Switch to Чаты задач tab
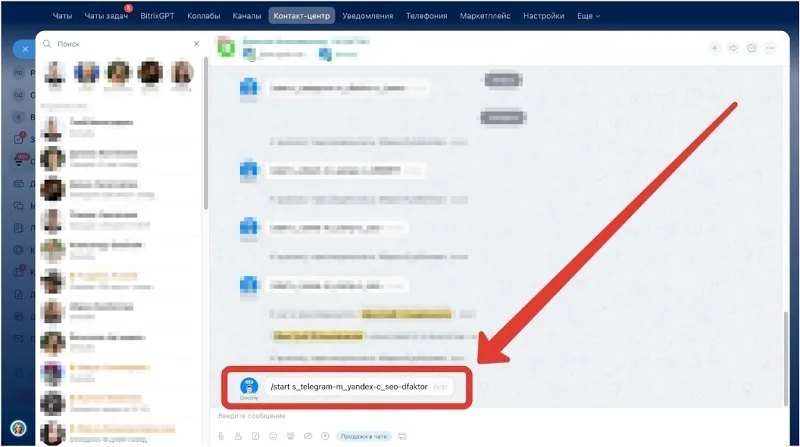 pyautogui.click(x=106, y=16)
